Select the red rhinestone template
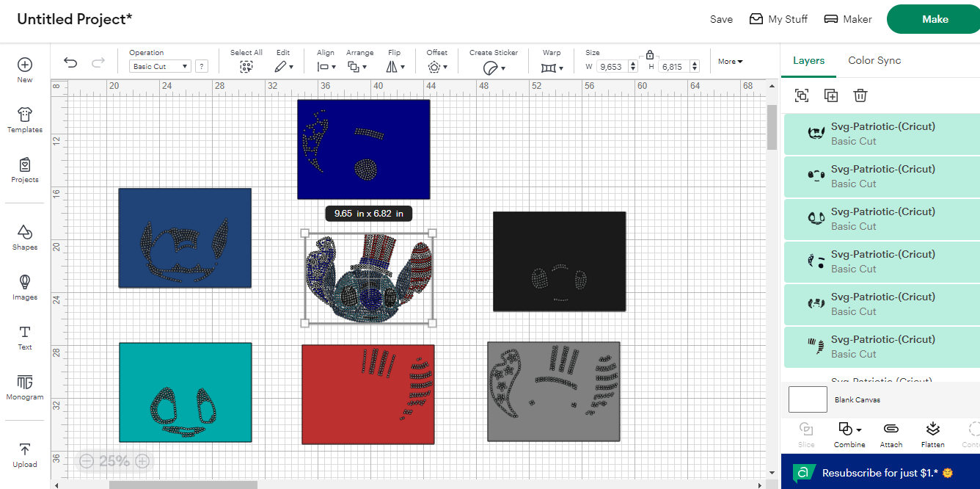Screen dimensions: 980x489 pos(367,394)
